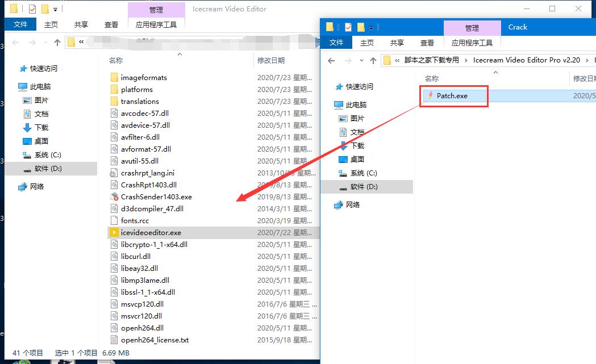
Task: Click the 图片 icon in Crack window sidebar
Action: (x=343, y=119)
